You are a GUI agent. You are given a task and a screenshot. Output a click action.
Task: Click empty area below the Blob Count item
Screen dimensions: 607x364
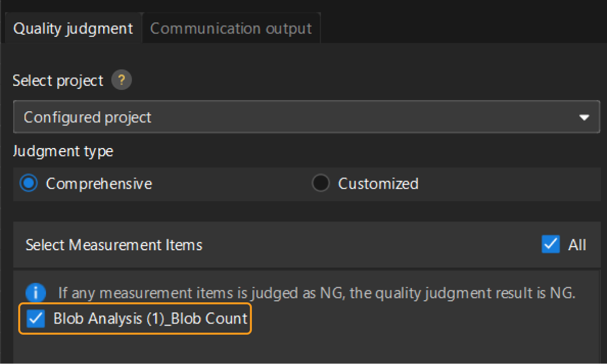click(x=303, y=349)
